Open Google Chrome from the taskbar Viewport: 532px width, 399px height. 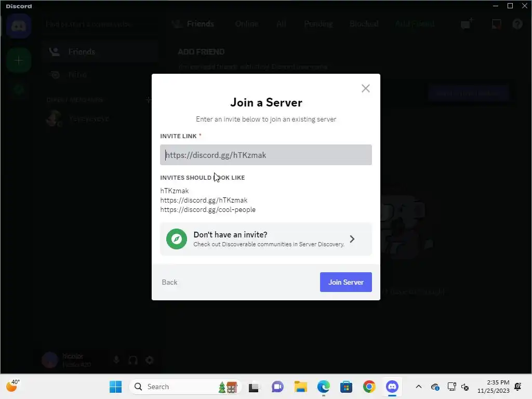(369, 387)
